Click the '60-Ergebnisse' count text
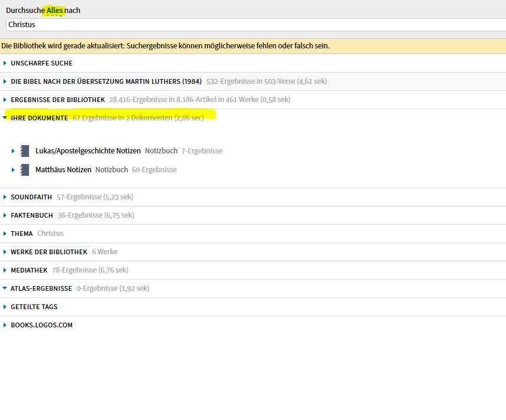506x420 pixels. 155,169
